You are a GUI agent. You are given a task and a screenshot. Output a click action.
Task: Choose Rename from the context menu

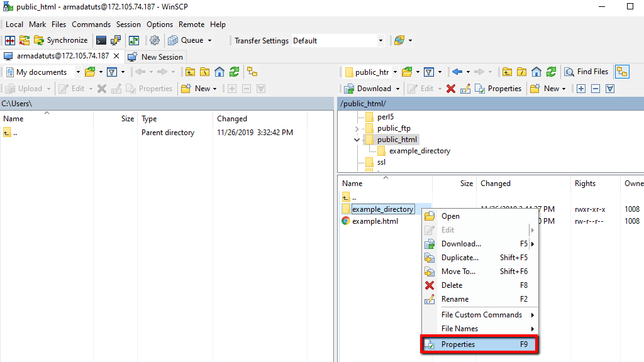(x=480, y=299)
